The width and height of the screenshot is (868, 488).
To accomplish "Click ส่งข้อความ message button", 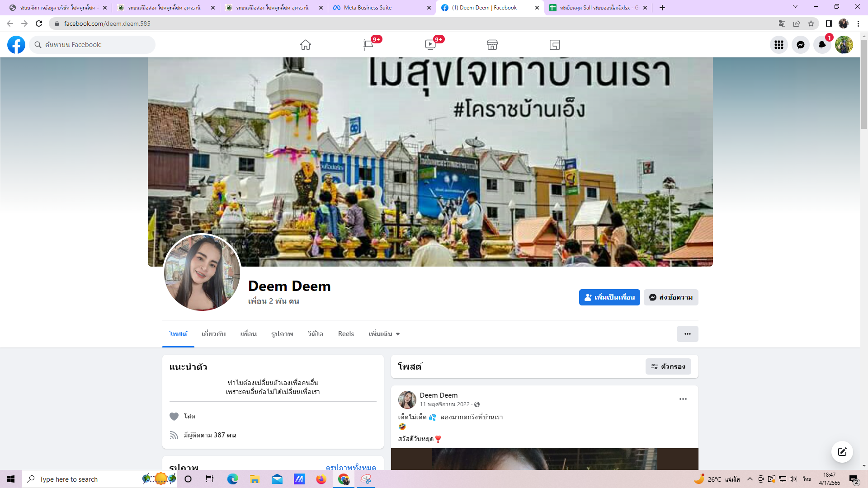I will (x=671, y=297).
